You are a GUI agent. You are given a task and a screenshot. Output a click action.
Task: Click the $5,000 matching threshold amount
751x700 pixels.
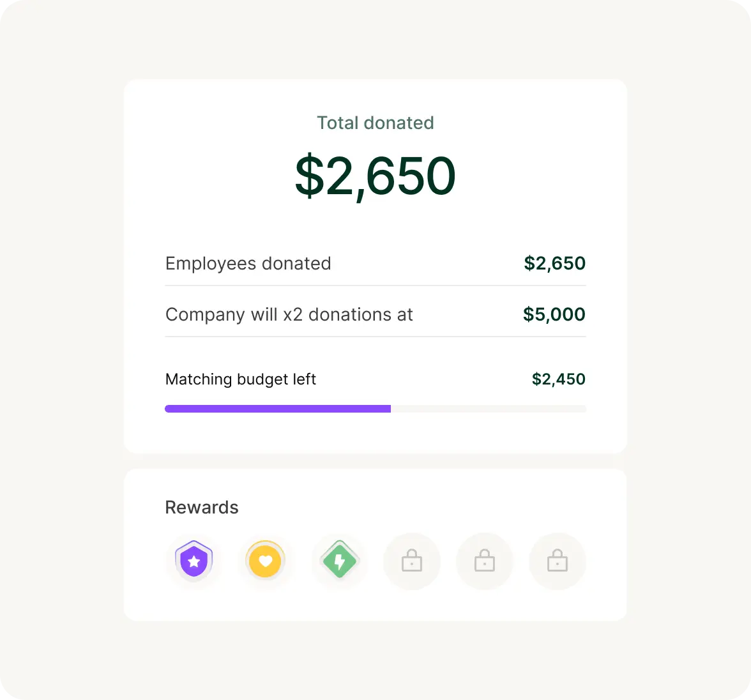pyautogui.click(x=554, y=315)
